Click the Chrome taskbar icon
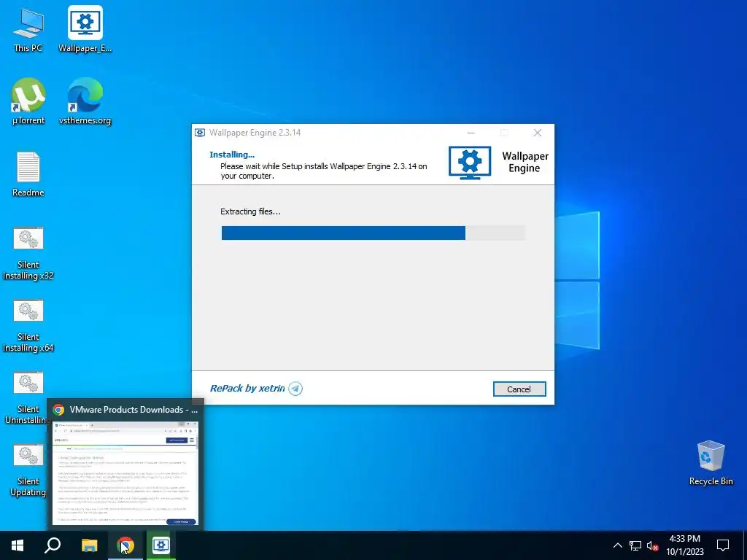The image size is (747, 560). click(125, 545)
